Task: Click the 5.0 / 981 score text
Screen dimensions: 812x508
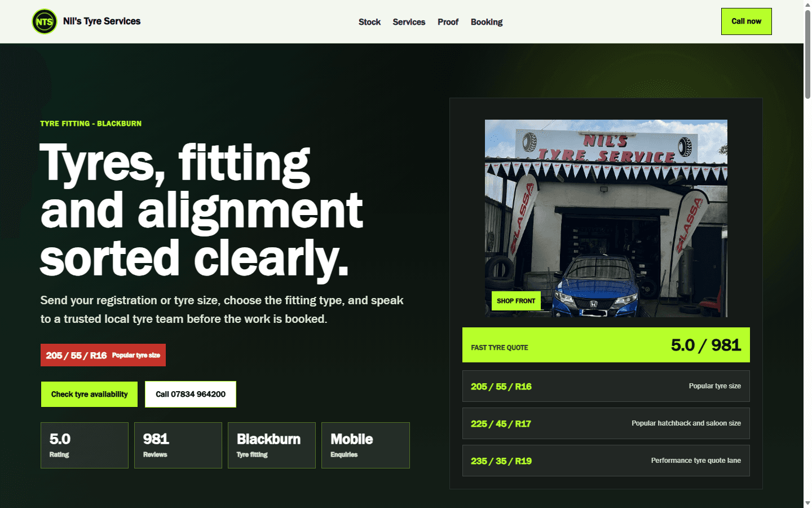Action: [x=706, y=345]
